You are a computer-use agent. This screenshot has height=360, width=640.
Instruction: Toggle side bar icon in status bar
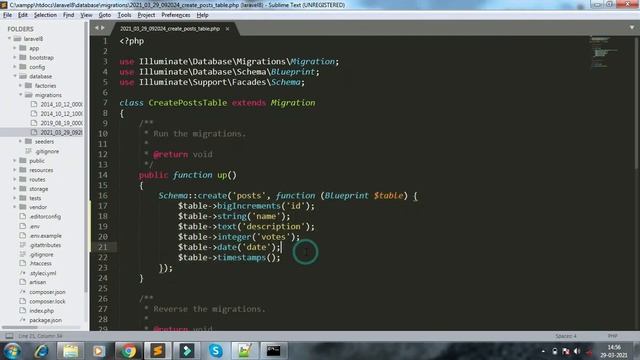9,336
